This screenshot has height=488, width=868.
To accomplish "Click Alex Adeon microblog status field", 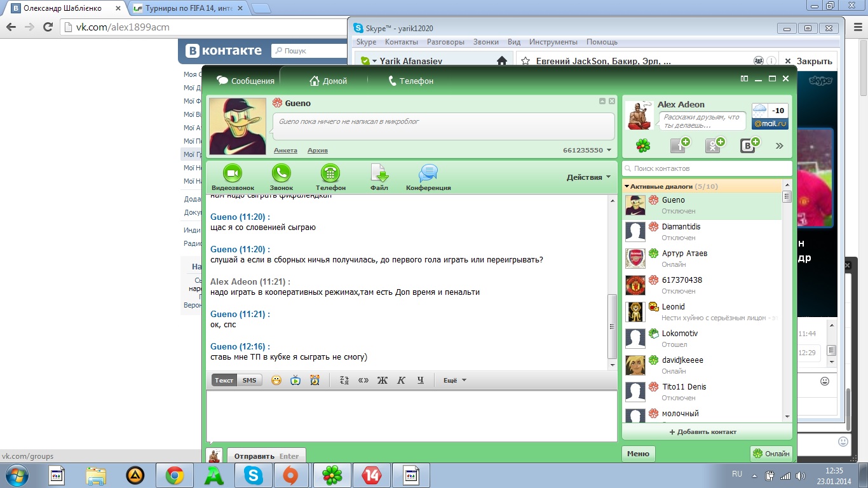I will click(702, 121).
